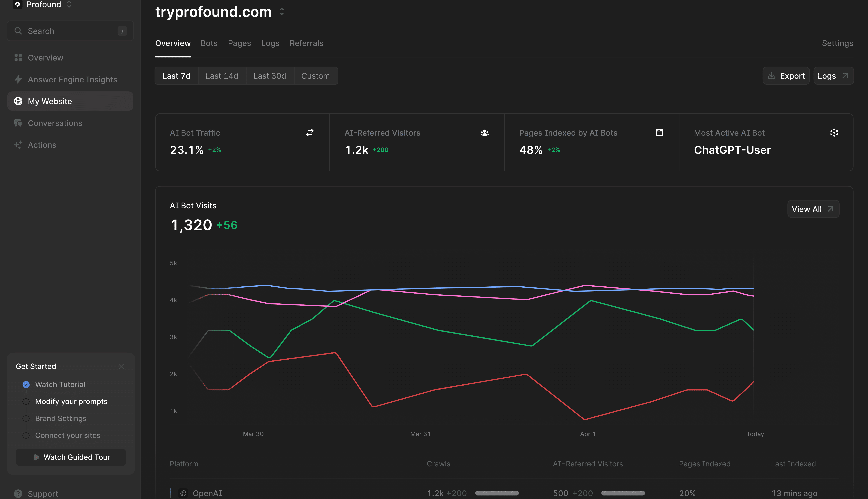Screen dimensions: 868x499
Task: Open the tryprofound.com site selector
Action: coord(282,12)
